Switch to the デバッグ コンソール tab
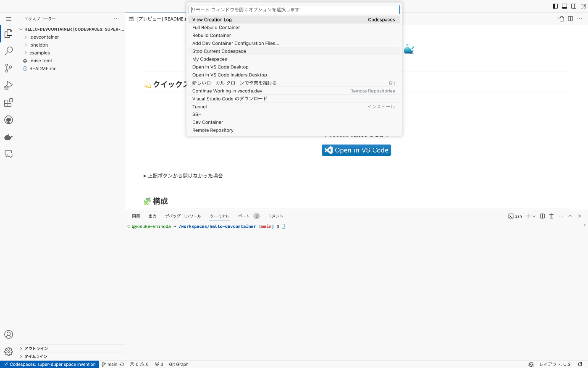 pyautogui.click(x=183, y=216)
